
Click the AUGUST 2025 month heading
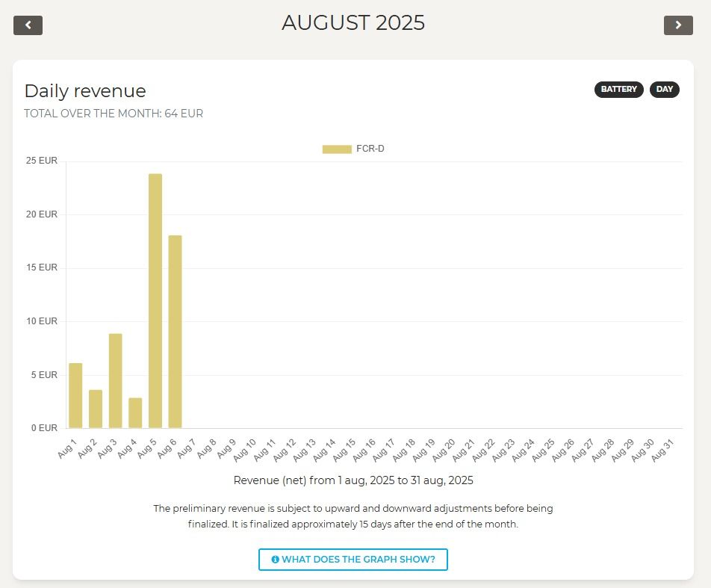(353, 22)
